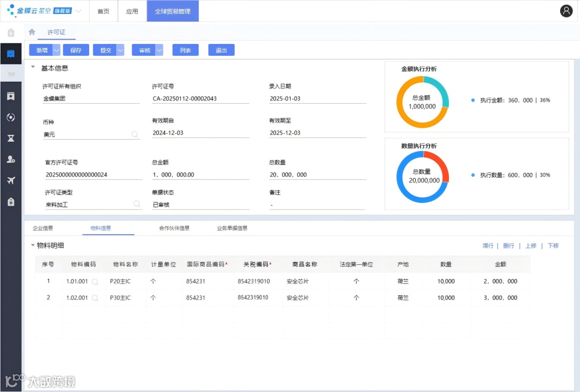Click the starred bookmark sidebar icon

coord(11,96)
